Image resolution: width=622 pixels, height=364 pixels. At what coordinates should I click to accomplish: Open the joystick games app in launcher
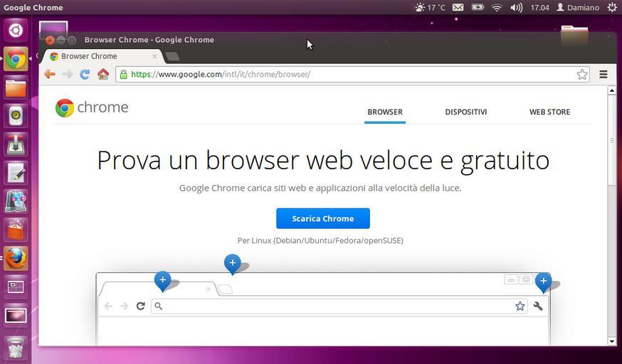tap(16, 144)
